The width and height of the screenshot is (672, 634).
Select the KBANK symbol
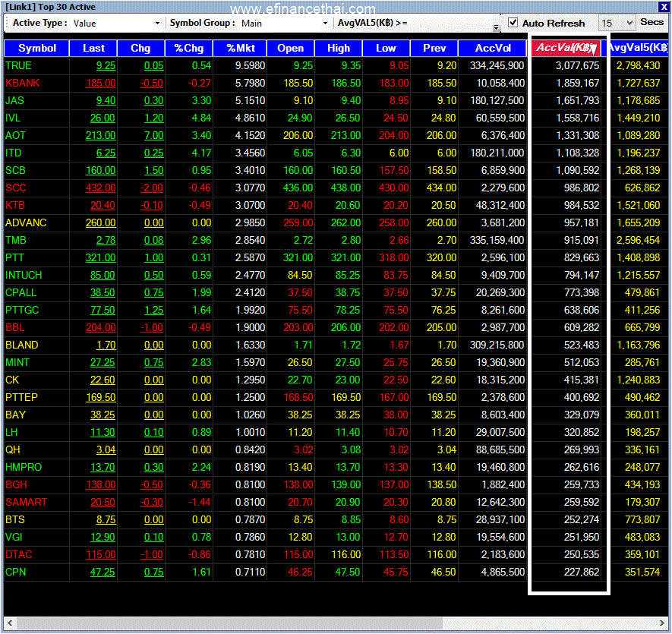[22, 83]
